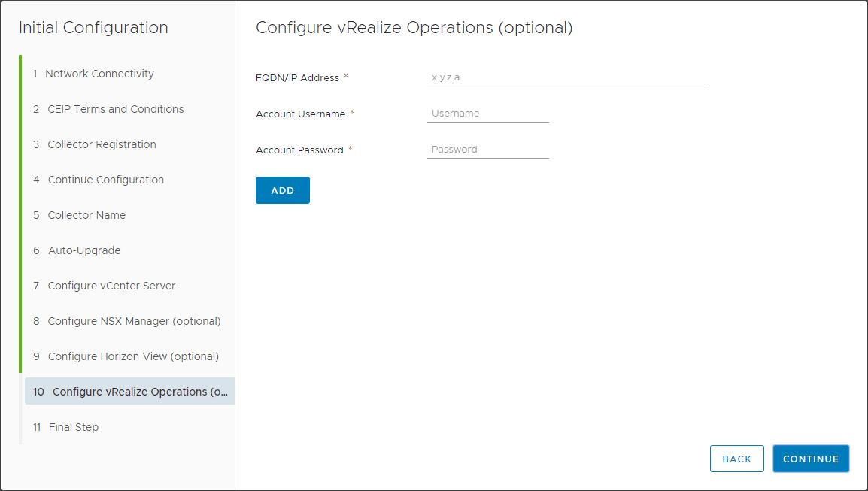Go to Network Connectivity step
The image size is (868, 491).
pos(99,74)
